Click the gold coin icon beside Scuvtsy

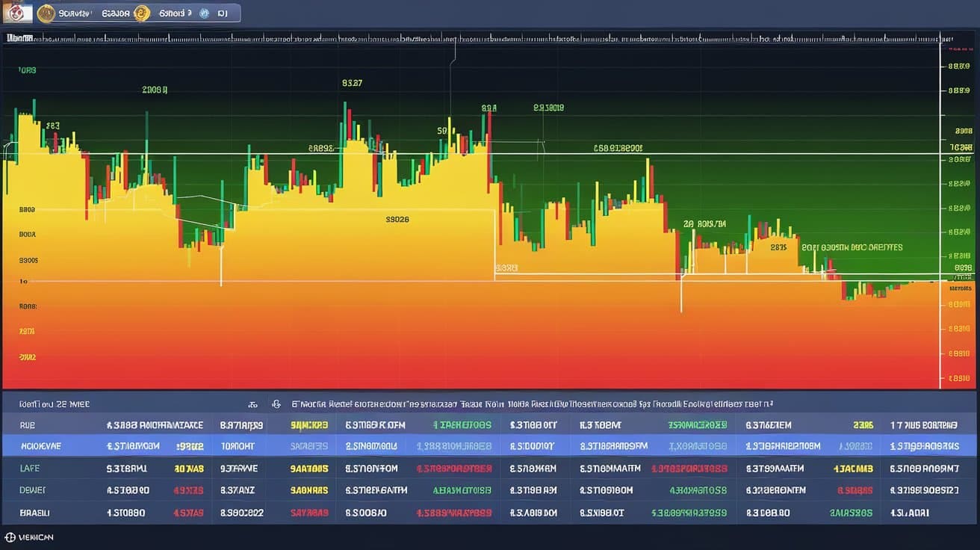click(x=46, y=13)
